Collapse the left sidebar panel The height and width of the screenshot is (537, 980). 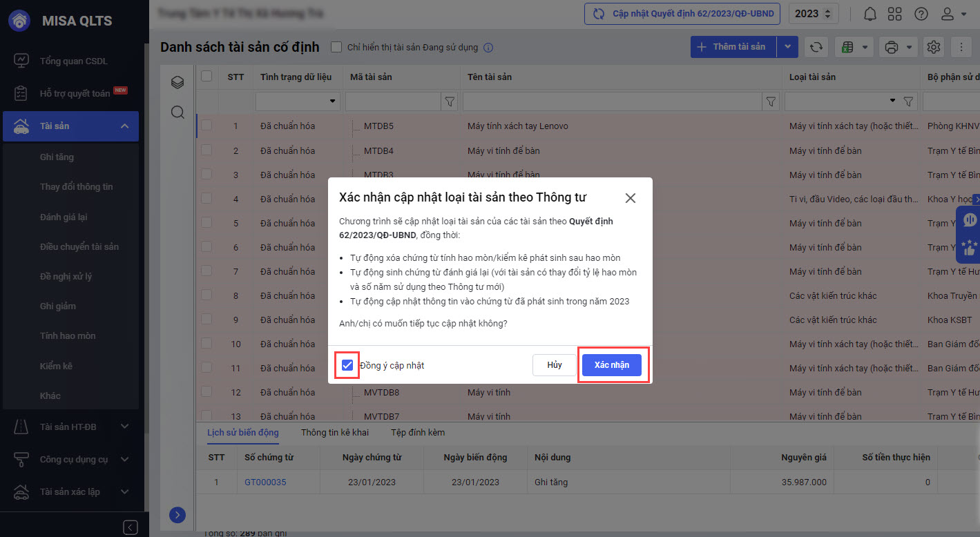click(131, 527)
